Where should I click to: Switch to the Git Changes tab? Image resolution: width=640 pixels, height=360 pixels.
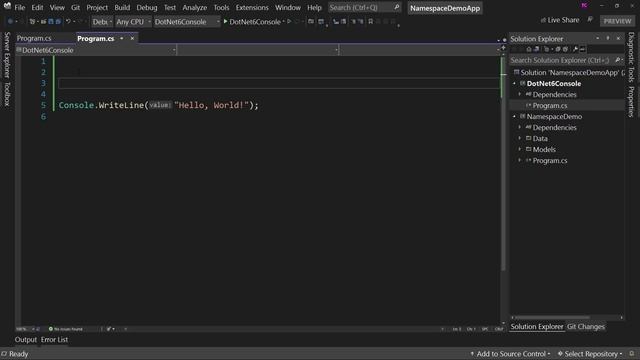(x=586, y=327)
